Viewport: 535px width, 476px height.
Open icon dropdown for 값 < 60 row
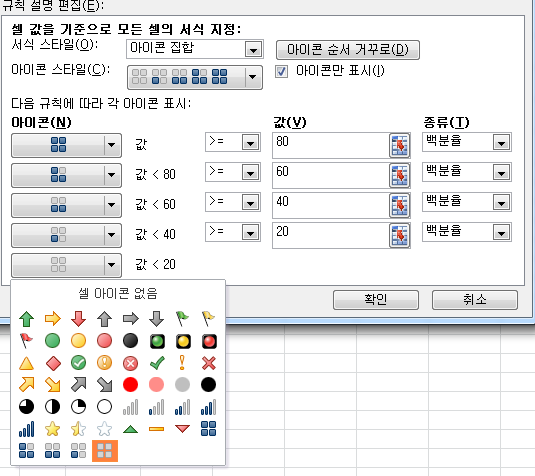[112, 205]
